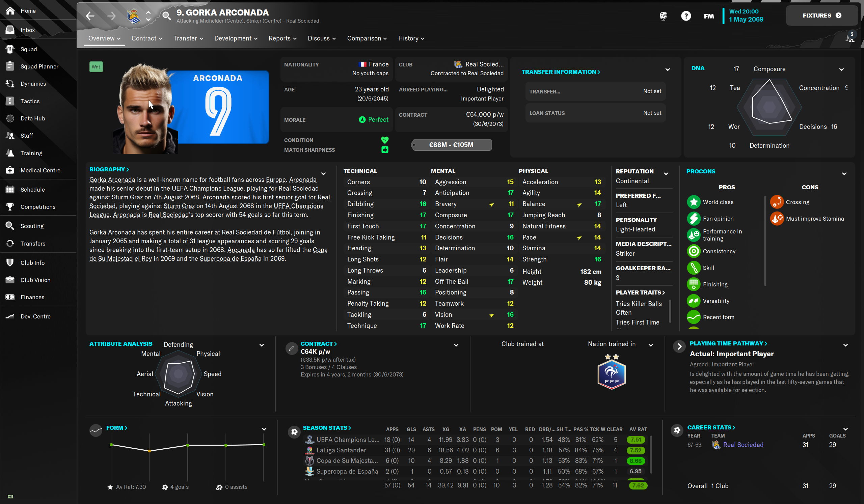
Task: Click the Squad shirt icon
Action: [10, 49]
